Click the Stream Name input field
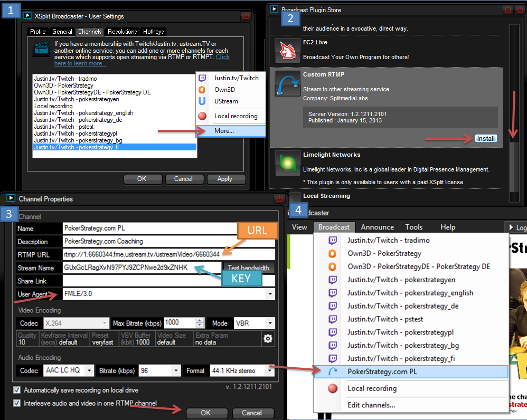The image size is (527, 420). click(142, 268)
